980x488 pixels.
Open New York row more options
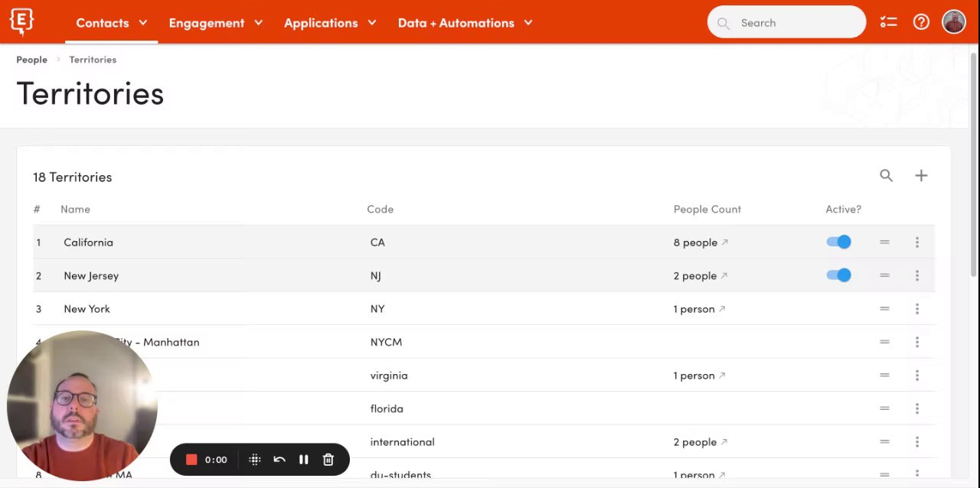pyautogui.click(x=916, y=309)
